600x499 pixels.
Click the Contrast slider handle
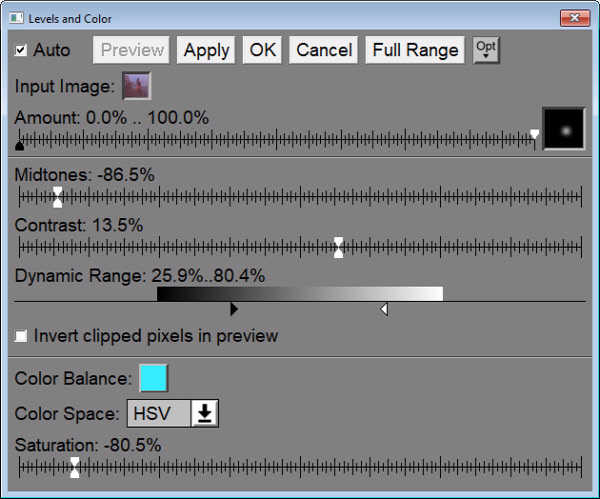pos(339,247)
